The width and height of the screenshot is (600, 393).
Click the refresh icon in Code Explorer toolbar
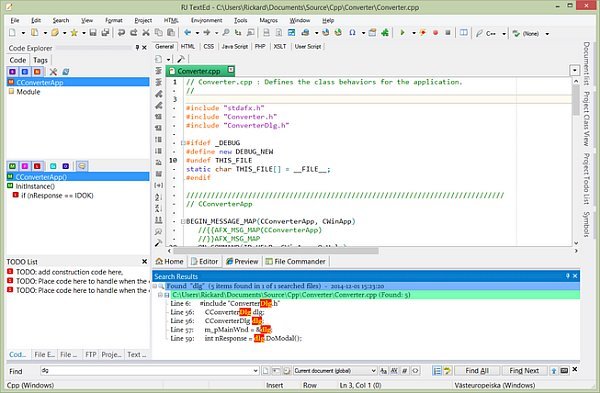pos(65,72)
